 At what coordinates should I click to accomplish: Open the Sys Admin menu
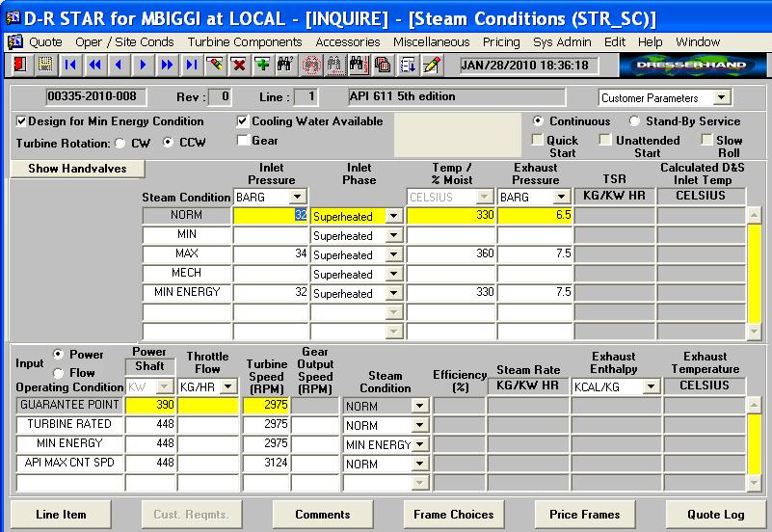[x=562, y=42]
